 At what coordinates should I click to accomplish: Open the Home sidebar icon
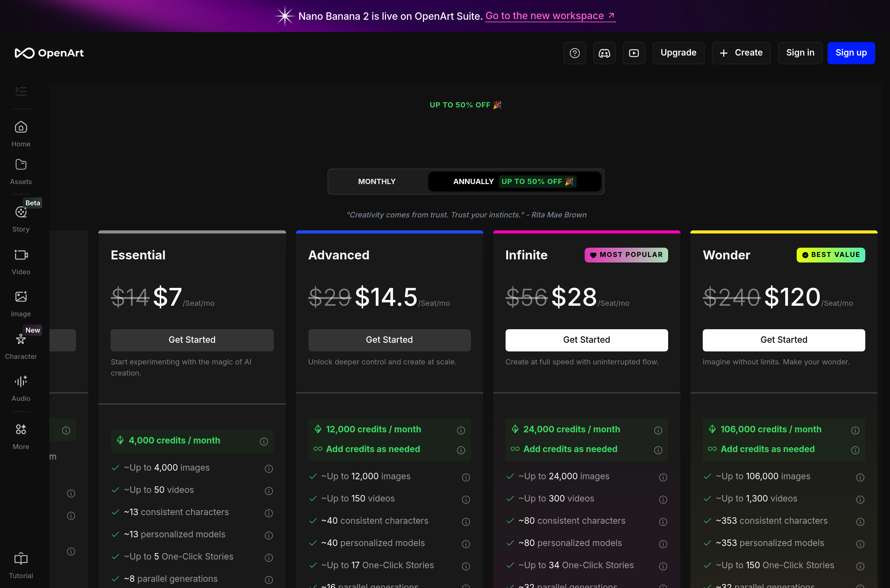click(x=21, y=128)
